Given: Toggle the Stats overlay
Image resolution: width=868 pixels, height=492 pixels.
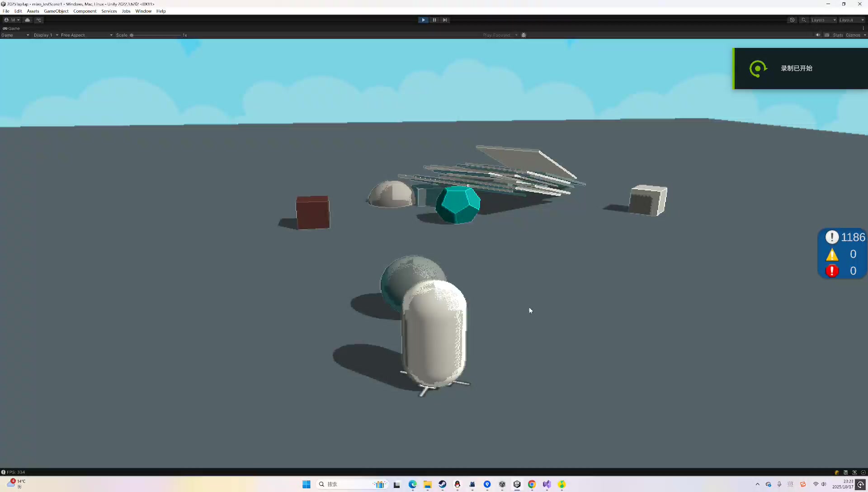Looking at the screenshot, I should click(838, 35).
